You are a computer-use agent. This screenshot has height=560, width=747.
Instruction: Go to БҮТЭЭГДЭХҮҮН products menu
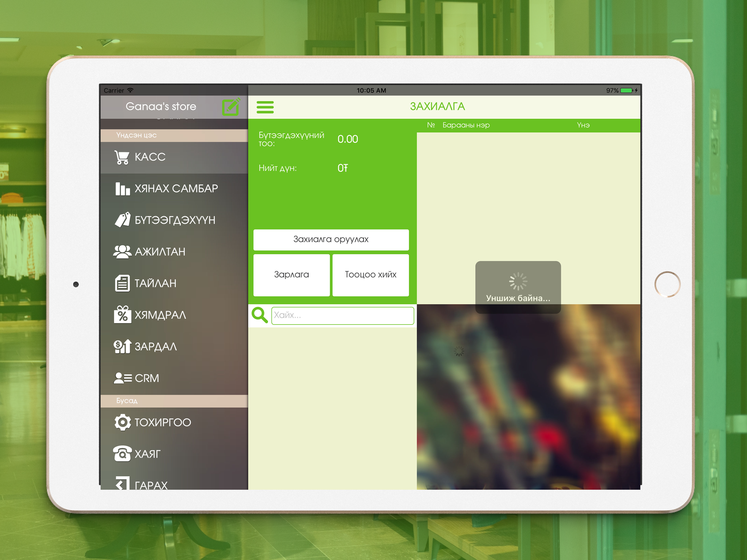[174, 220]
